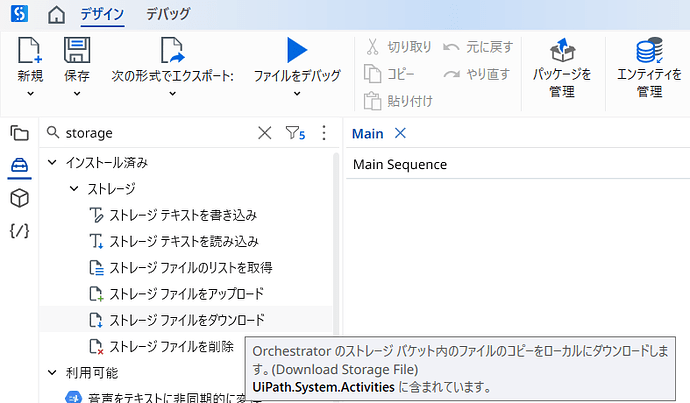Click the 保存 save disk icon
Screen dimensions: 690x403
[x=77, y=50]
